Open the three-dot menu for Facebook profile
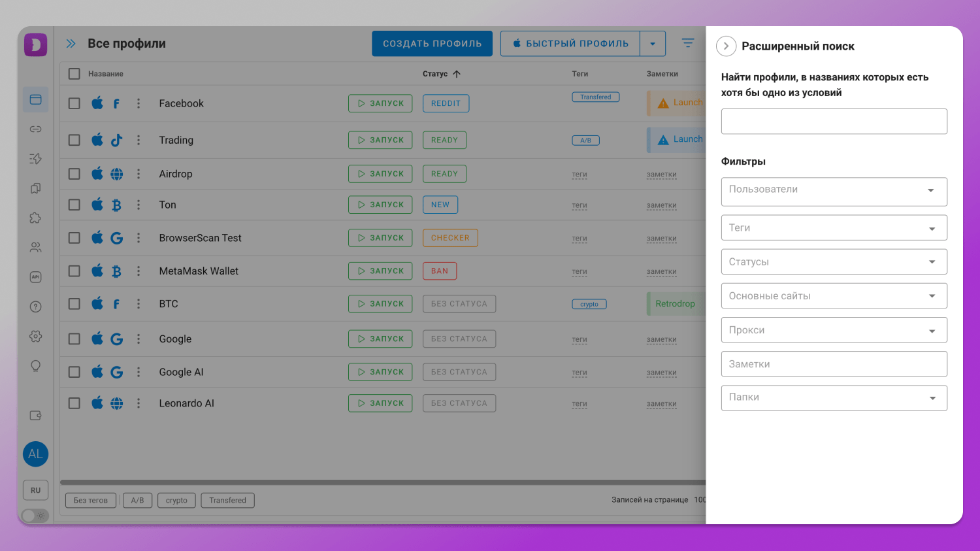This screenshot has width=980, height=551. point(139,103)
